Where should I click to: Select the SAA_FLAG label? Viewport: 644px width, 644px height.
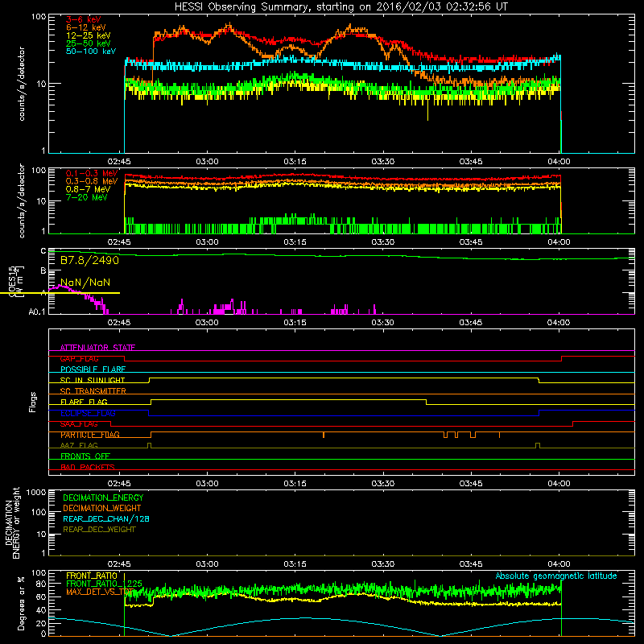[x=79, y=424]
